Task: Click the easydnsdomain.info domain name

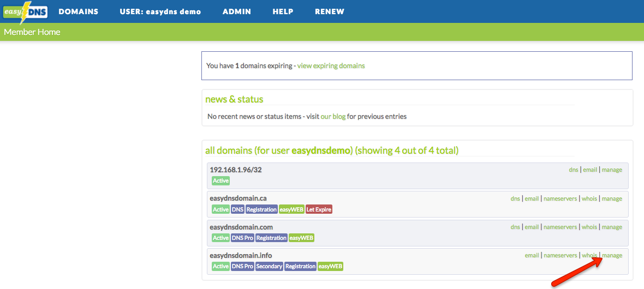Action: [x=241, y=255]
